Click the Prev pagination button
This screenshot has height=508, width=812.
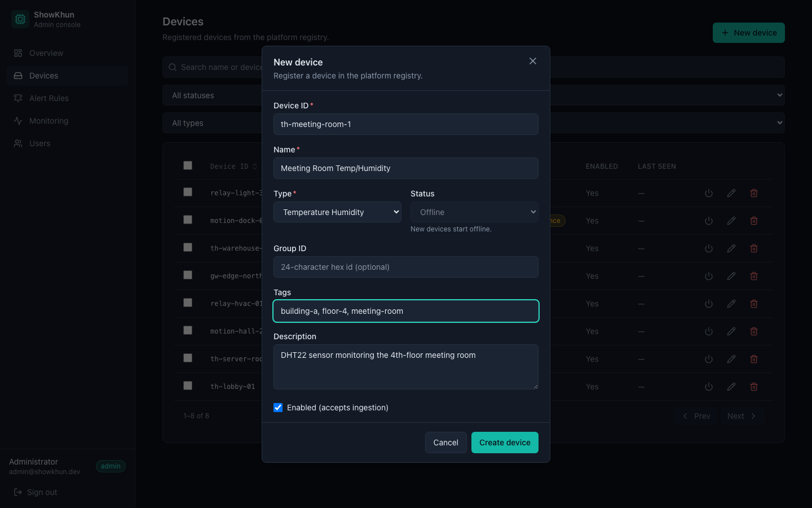point(696,416)
